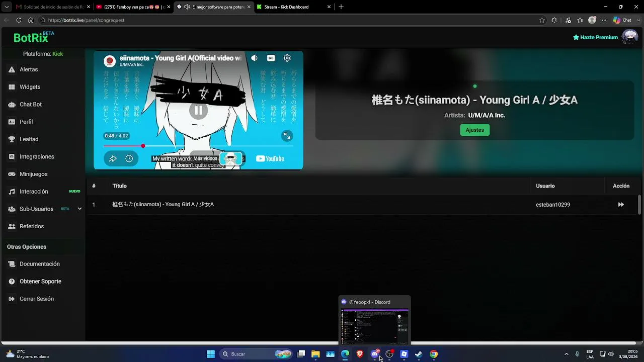This screenshot has width=644, height=362.
Task: Open browser extensions puzzle icon
Action: click(x=554, y=20)
